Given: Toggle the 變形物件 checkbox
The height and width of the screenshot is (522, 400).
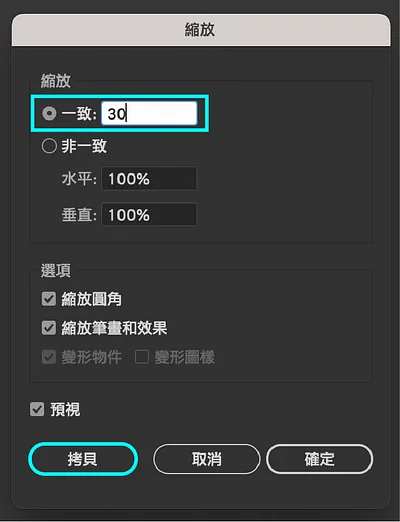Looking at the screenshot, I should tap(49, 357).
